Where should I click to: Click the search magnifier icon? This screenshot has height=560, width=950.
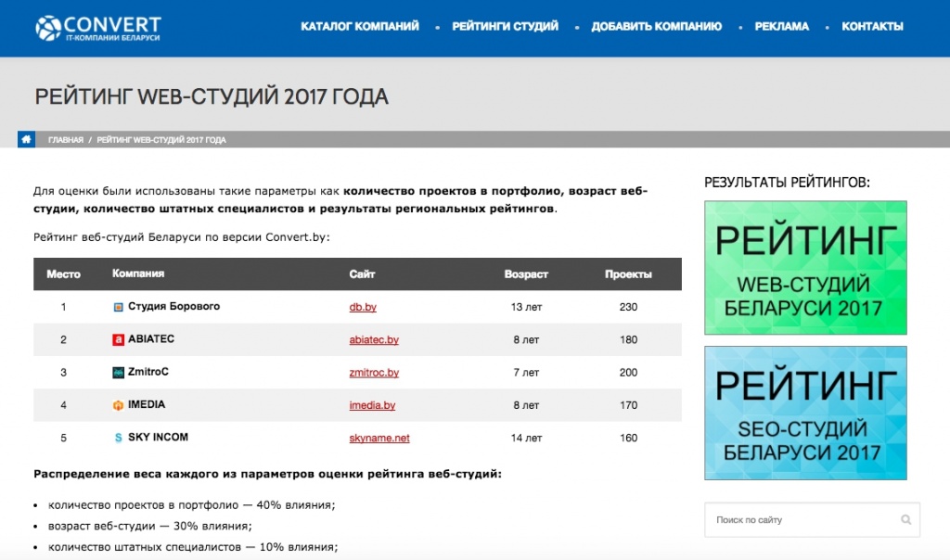(905, 519)
